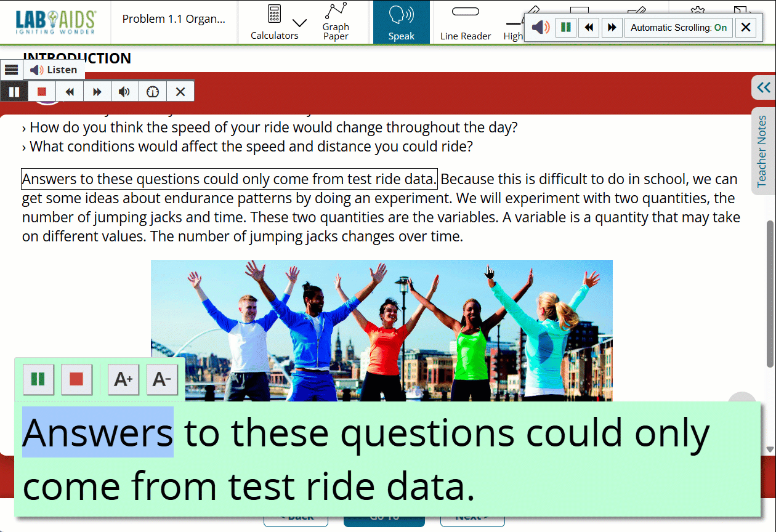
Task: Open speed settings in the Listen toolbar
Action: click(x=153, y=92)
